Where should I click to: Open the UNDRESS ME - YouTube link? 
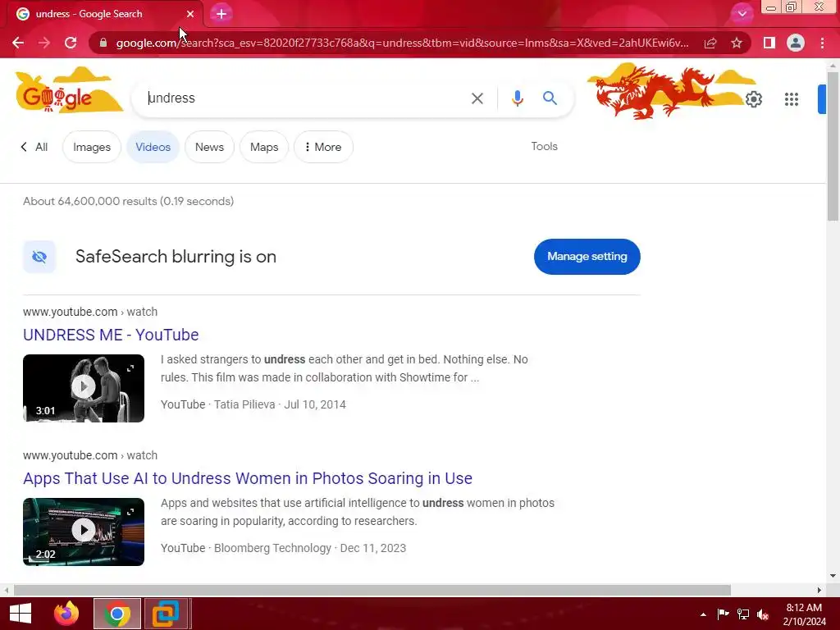coord(111,335)
